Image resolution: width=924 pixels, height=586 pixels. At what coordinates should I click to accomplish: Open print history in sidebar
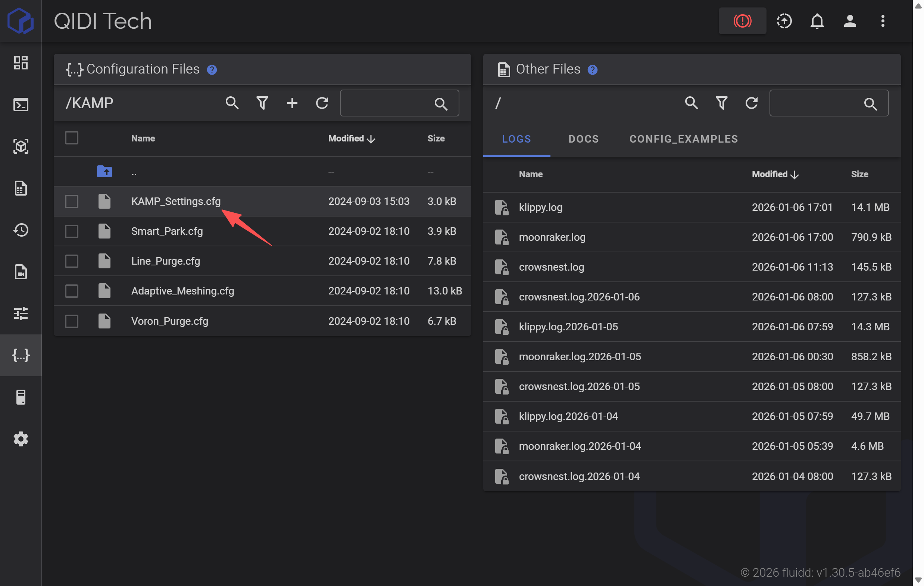[x=21, y=230]
